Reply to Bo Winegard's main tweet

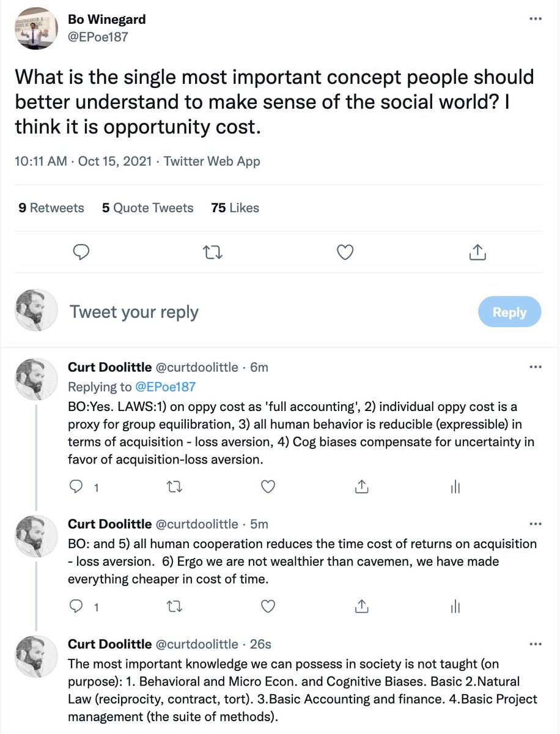(81, 252)
